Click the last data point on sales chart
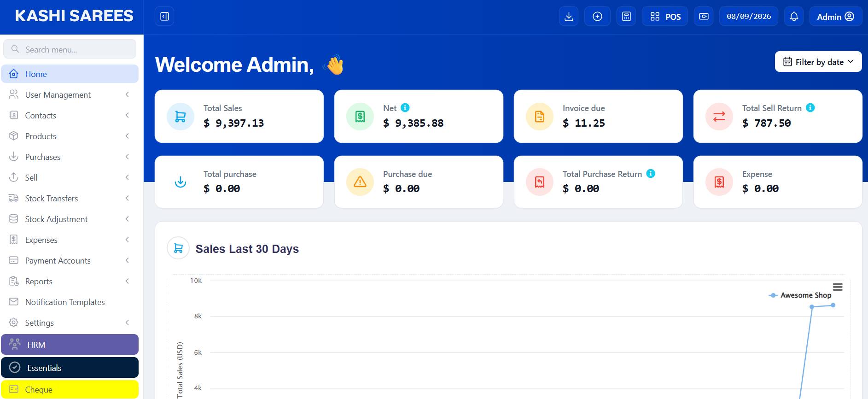This screenshot has height=399, width=868. 833,305
